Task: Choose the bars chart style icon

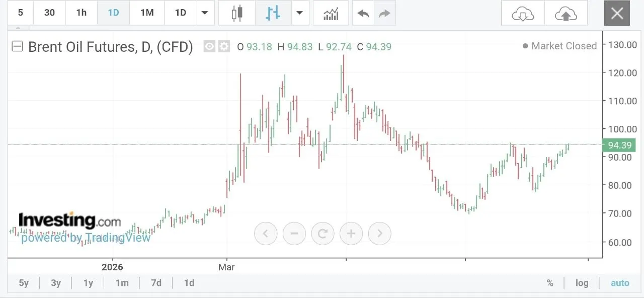Action: click(x=273, y=13)
